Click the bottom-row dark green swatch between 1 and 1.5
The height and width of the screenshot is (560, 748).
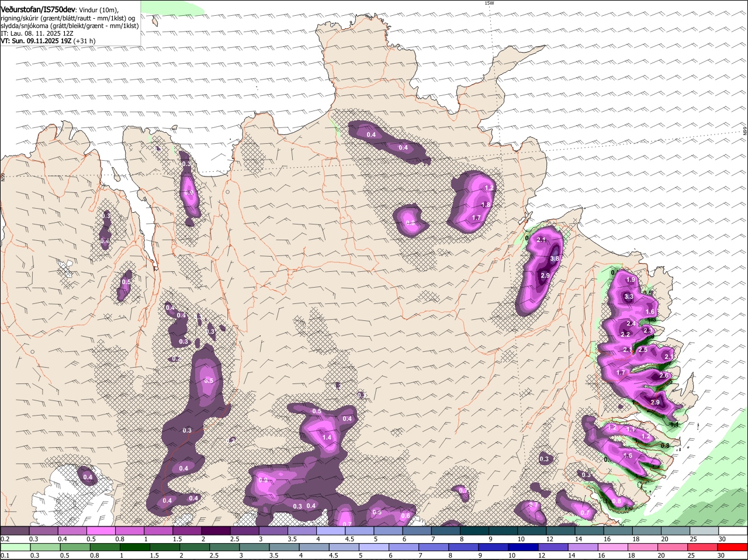(x=136, y=547)
